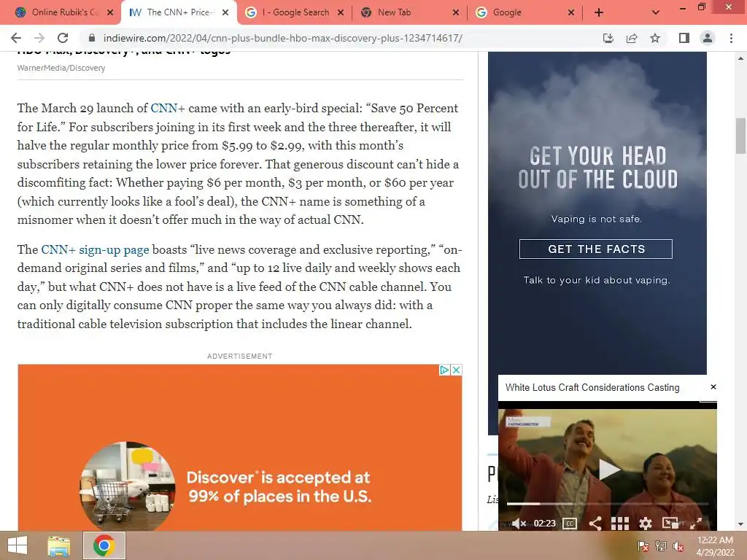Share the video via share icon
Viewport: 747px width, 560px height.
[x=595, y=524]
